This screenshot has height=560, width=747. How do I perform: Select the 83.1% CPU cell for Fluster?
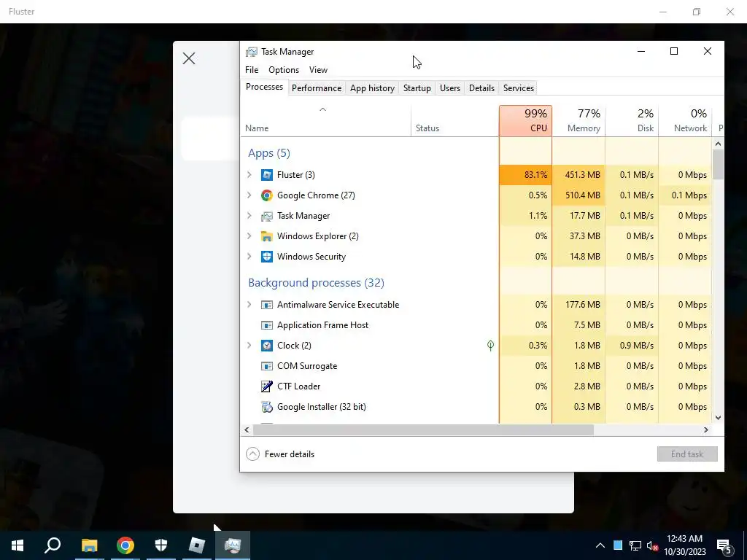pyautogui.click(x=525, y=175)
